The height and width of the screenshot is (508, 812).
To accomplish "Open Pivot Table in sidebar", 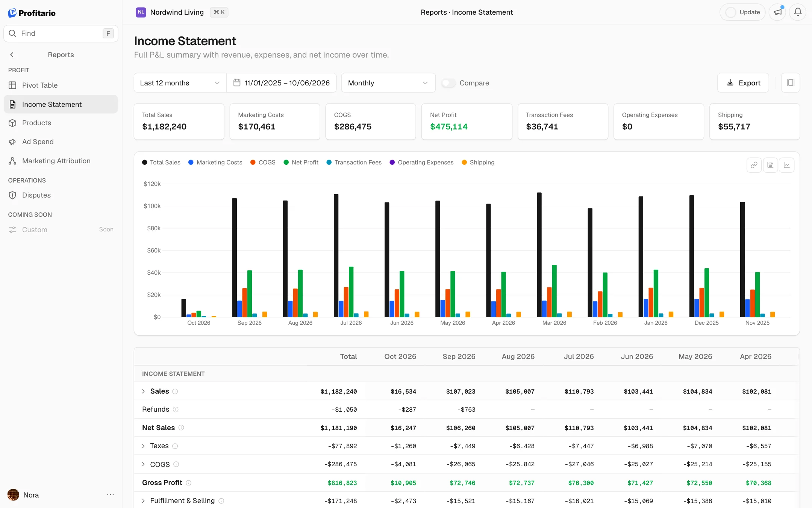I will coord(61,85).
